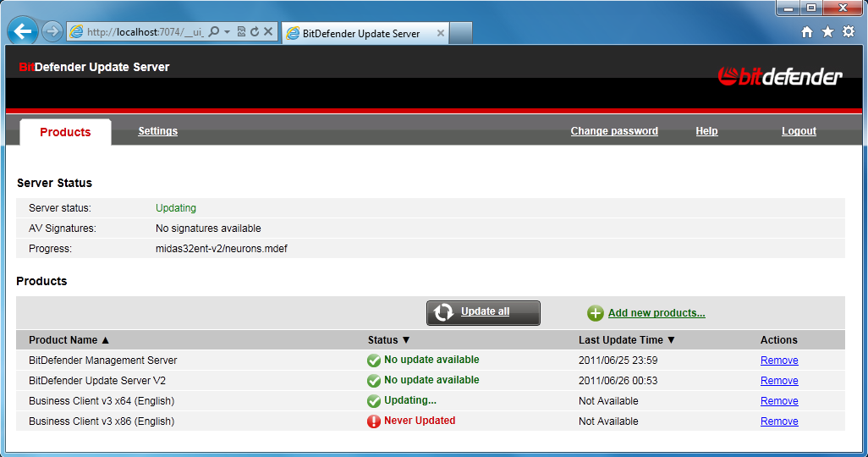Select Business Client v3 x64 (English) name
Image resolution: width=868 pixels, height=457 pixels.
click(102, 401)
